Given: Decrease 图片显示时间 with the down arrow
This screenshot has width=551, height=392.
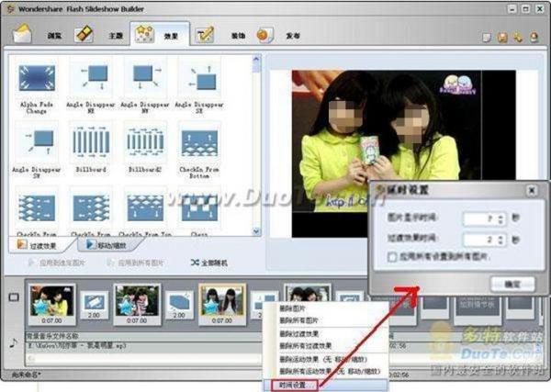Looking at the screenshot, I should [501, 222].
